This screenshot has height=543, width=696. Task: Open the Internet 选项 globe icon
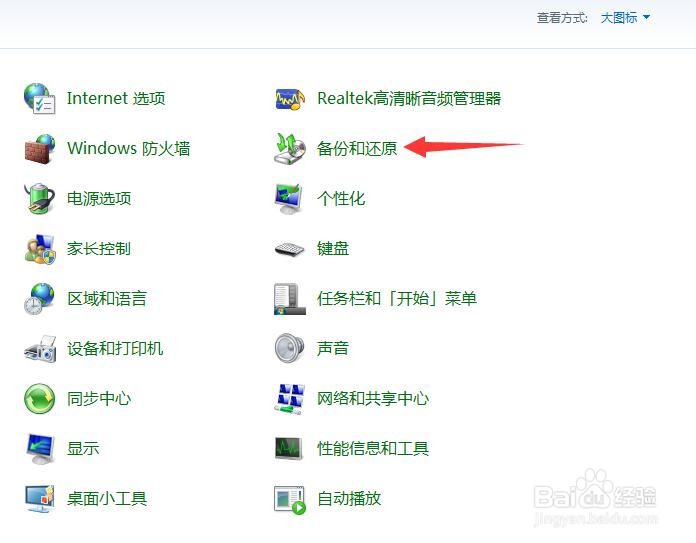pyautogui.click(x=40, y=98)
